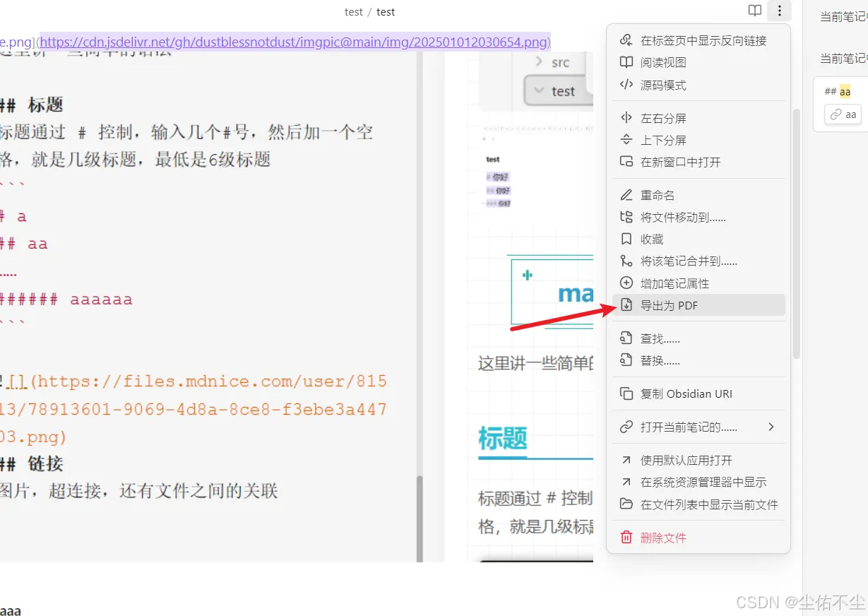Collapse the test folder chevron in preview

(x=540, y=90)
